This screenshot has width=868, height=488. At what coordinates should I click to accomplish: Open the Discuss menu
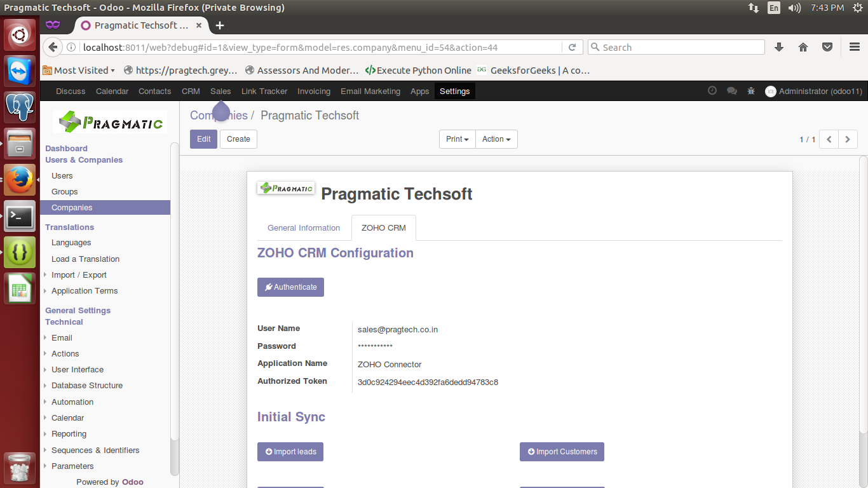pyautogui.click(x=71, y=91)
